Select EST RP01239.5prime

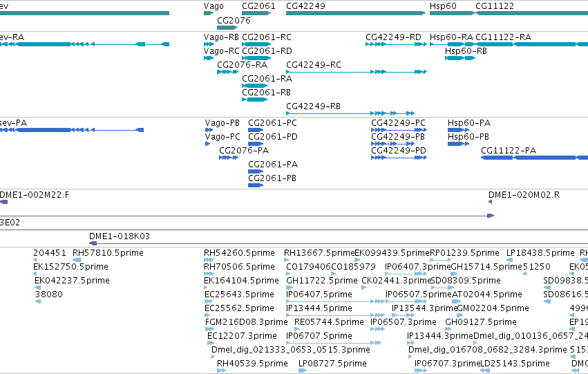point(464,253)
